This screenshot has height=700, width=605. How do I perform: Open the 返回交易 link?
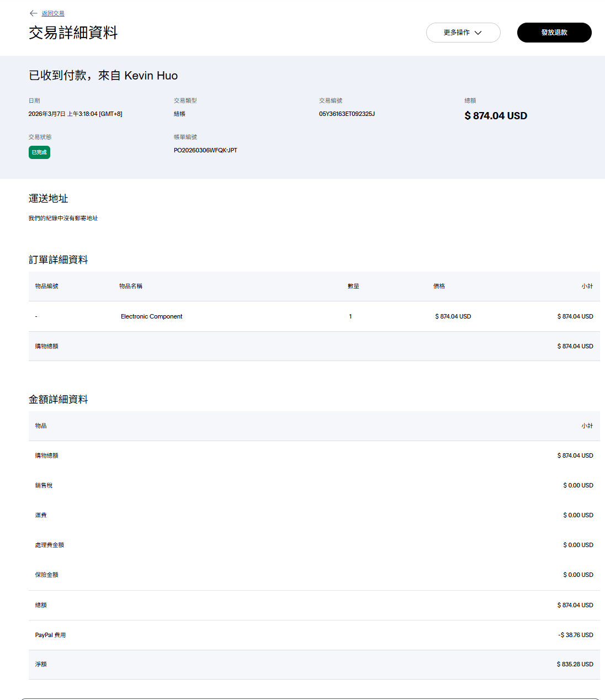[x=53, y=13]
